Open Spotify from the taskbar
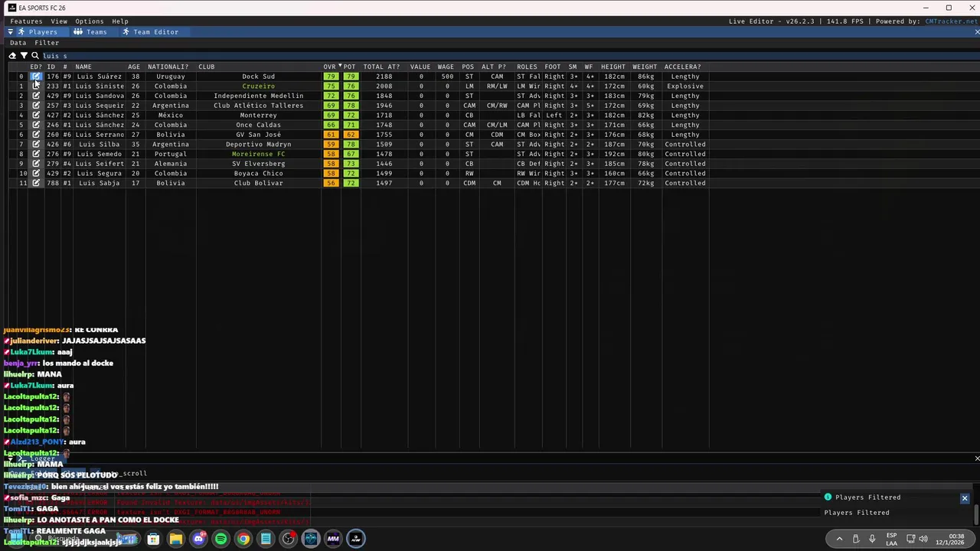 220,539
